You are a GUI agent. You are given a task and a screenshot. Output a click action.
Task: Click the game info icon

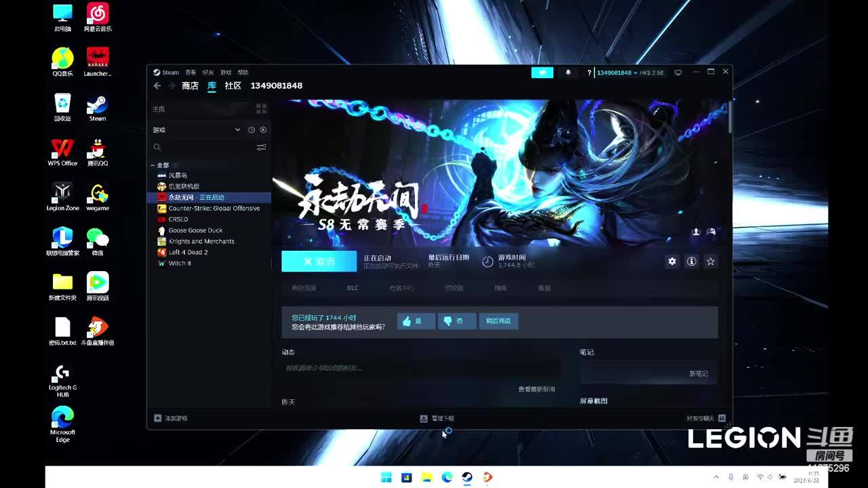coord(691,262)
